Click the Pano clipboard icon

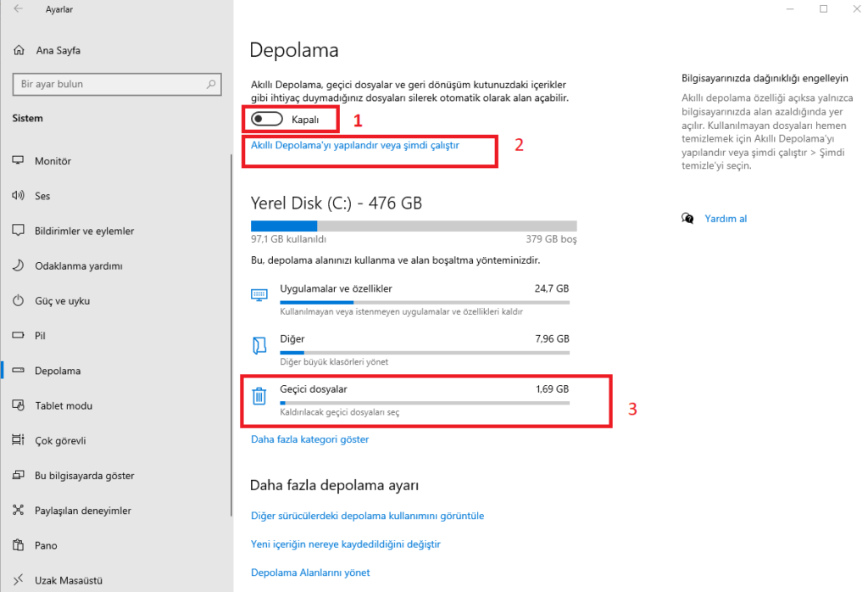point(19,545)
